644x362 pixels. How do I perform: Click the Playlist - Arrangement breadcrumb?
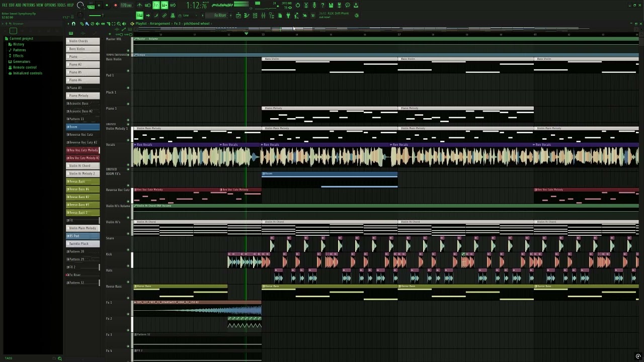pyautogui.click(x=152, y=24)
